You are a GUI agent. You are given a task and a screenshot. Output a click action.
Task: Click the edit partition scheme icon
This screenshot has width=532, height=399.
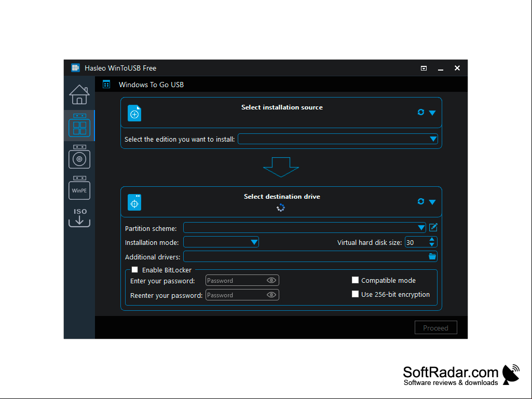(433, 227)
